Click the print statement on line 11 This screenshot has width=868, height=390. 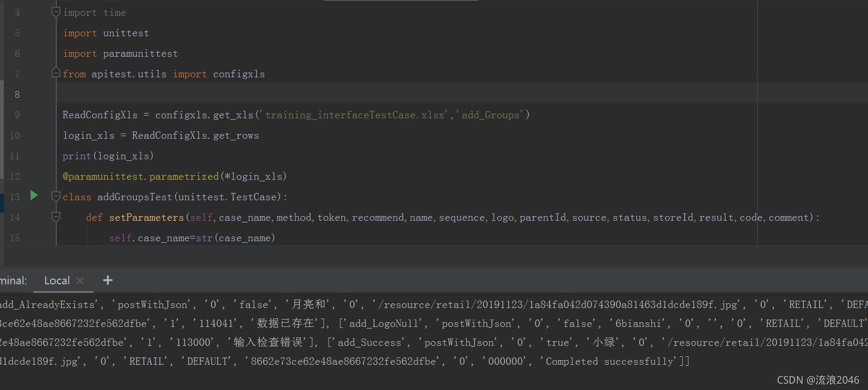pyautogui.click(x=108, y=156)
